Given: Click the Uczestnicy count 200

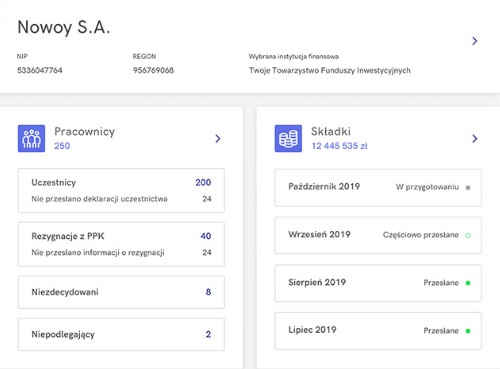Looking at the screenshot, I should pos(203,182).
